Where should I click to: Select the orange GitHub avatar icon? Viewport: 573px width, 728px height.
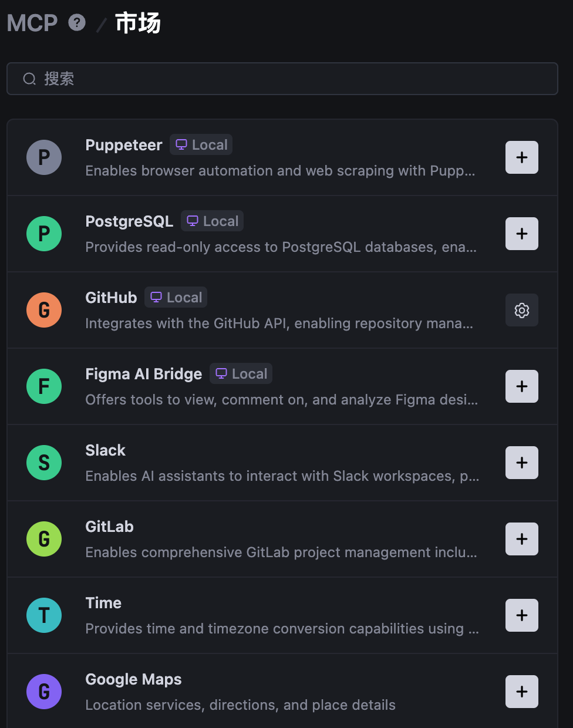44,310
